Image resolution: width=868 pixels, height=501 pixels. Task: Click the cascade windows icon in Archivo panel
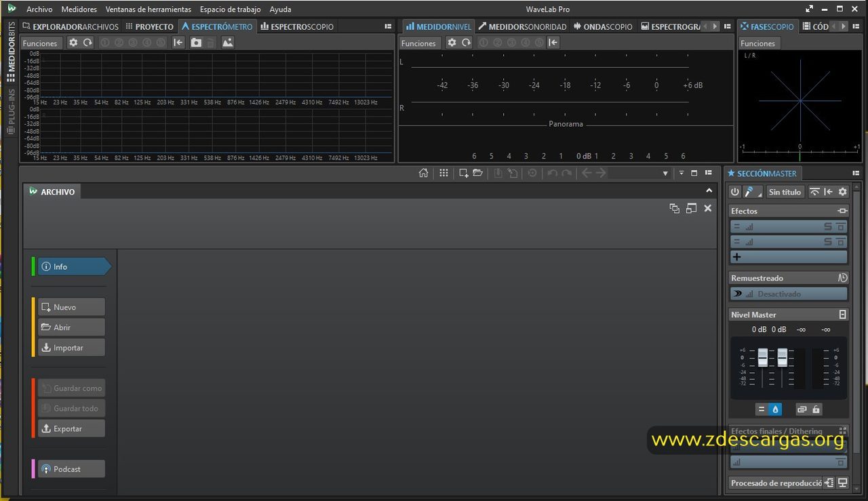(x=674, y=208)
